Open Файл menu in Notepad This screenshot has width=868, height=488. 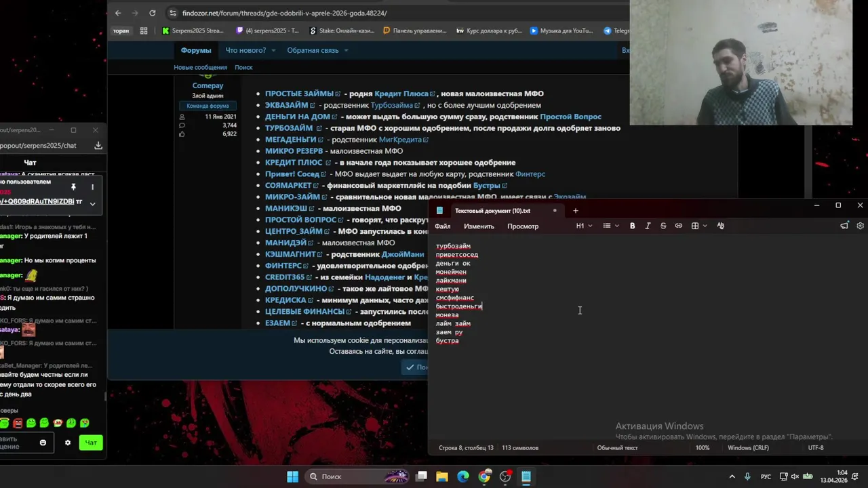442,226
